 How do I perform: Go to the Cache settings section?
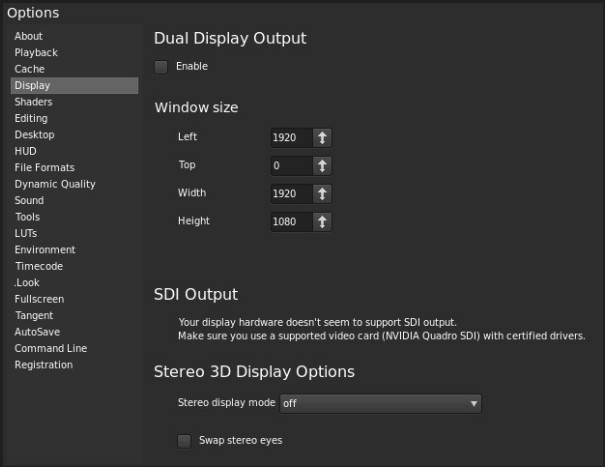[x=29, y=69]
